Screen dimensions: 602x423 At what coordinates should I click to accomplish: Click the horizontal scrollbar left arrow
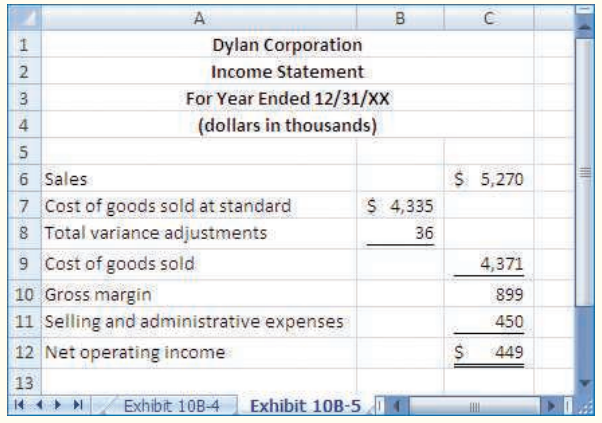point(397,405)
